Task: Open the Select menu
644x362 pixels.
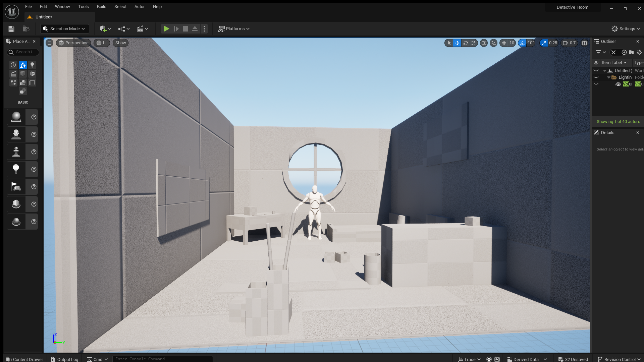Action: [120, 7]
